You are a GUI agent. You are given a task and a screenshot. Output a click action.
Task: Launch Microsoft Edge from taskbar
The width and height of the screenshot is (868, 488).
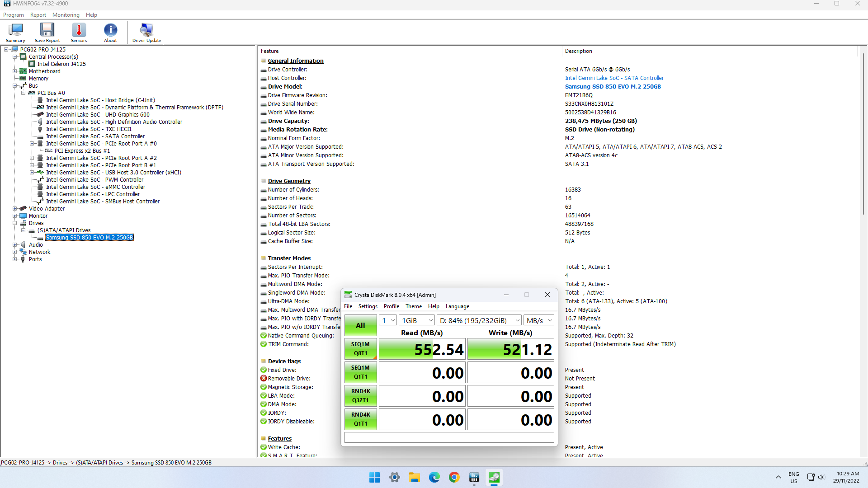click(434, 477)
